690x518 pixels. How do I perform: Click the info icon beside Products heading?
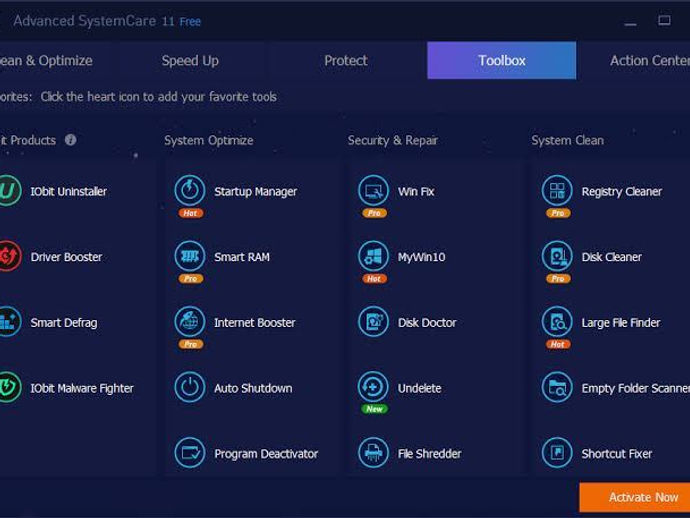coord(70,140)
